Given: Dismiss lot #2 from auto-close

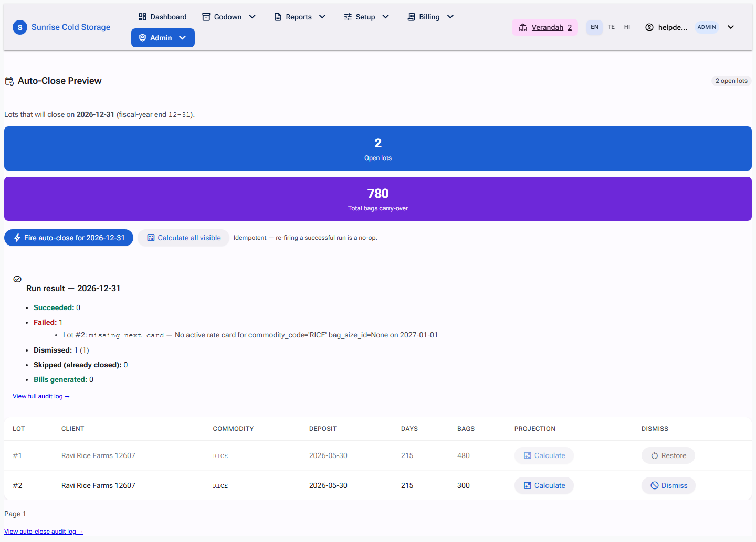Looking at the screenshot, I should point(668,485).
